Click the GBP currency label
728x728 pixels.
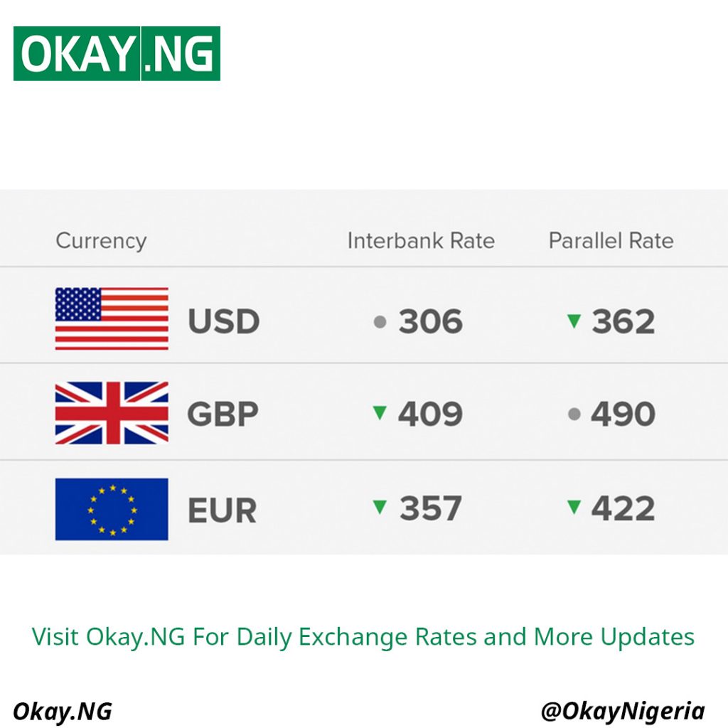[x=223, y=414]
